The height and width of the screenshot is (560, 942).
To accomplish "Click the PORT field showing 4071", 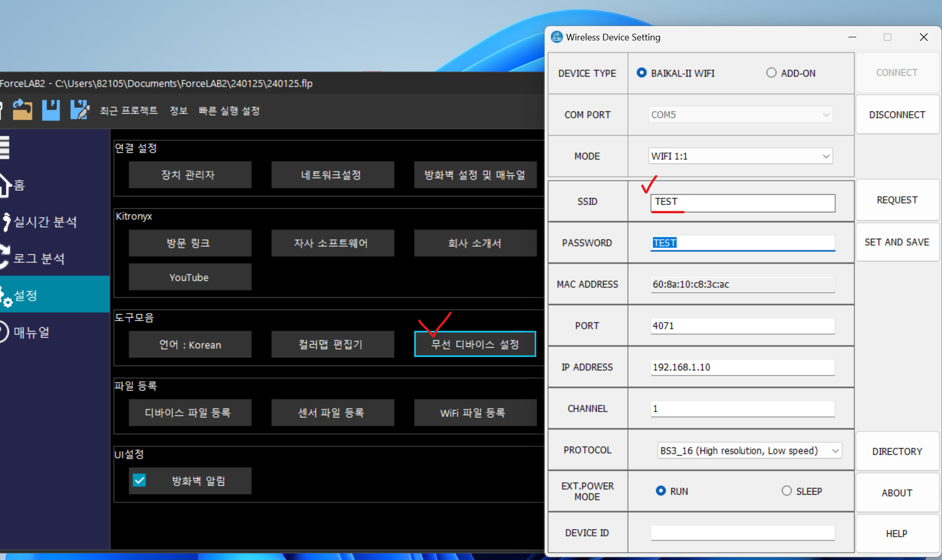I will (x=743, y=326).
